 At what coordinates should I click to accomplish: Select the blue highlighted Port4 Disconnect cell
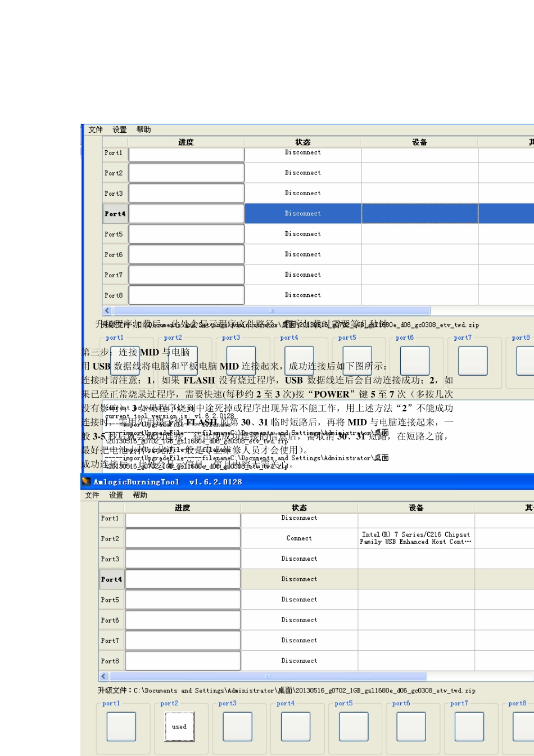(302, 214)
